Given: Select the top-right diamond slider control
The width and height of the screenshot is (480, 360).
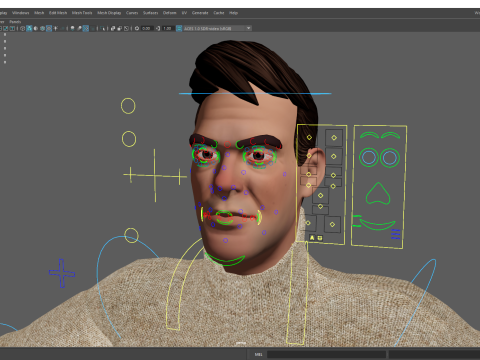Looking at the screenshot, I should click(334, 137).
